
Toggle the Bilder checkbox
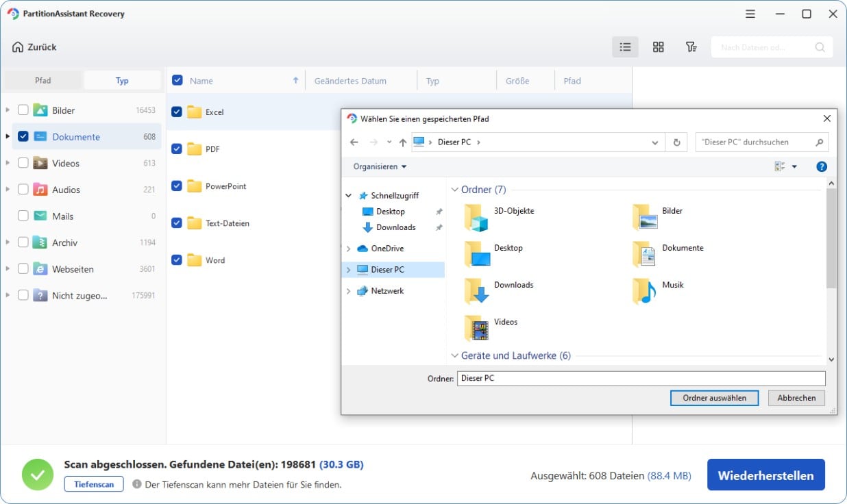point(23,110)
